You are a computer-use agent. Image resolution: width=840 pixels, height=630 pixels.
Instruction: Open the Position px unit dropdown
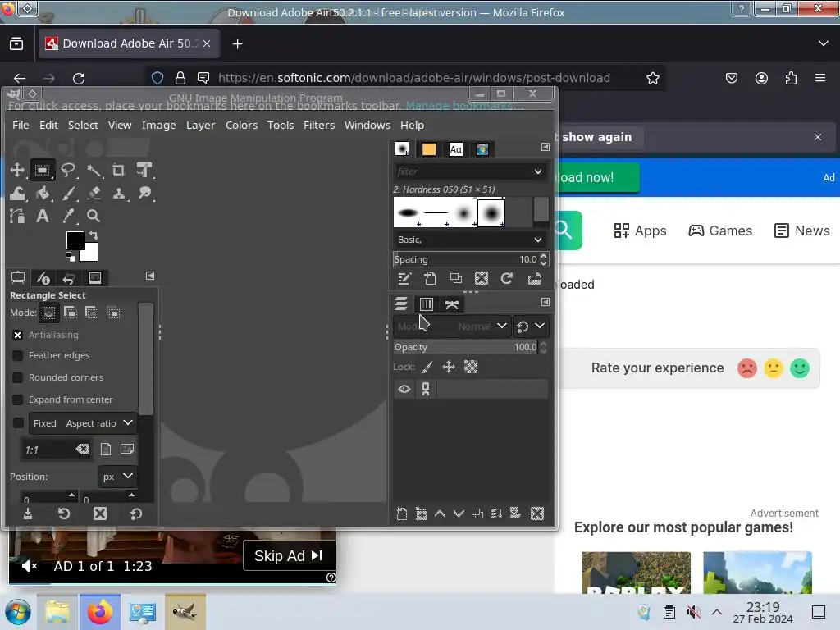click(x=117, y=477)
